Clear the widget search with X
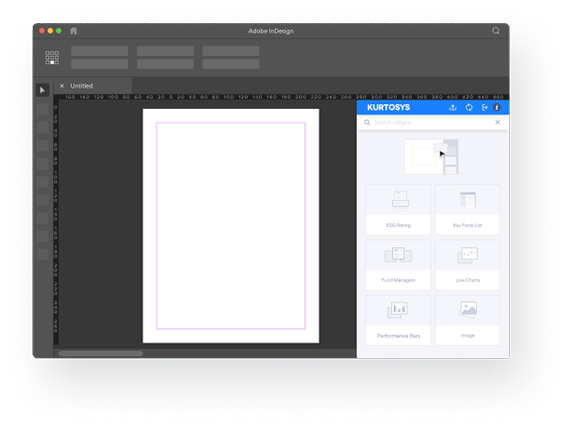 (497, 123)
